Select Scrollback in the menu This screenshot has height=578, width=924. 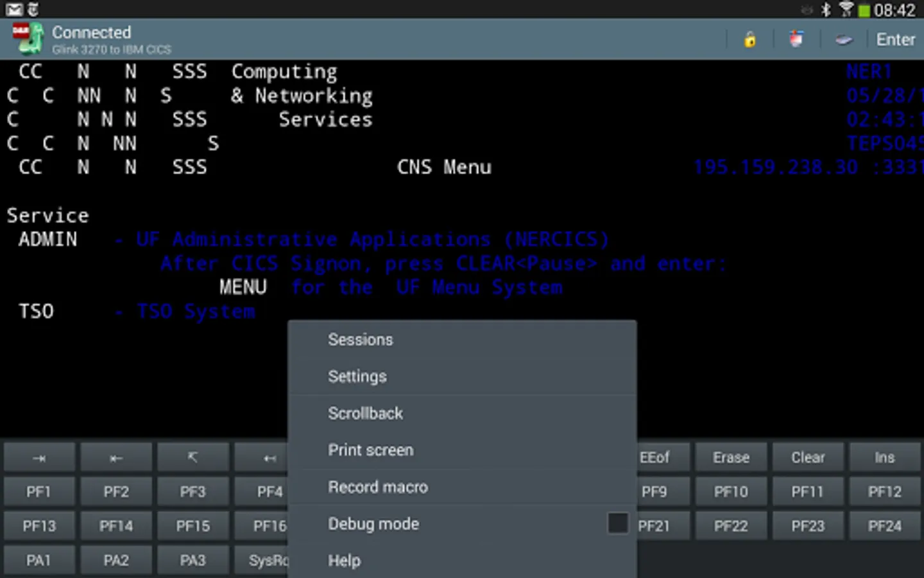coord(463,413)
